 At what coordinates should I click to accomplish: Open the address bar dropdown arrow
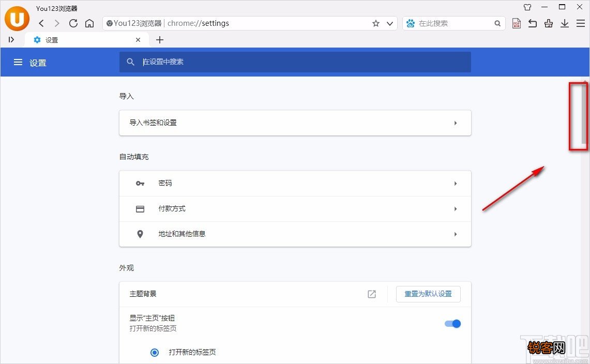(x=390, y=23)
